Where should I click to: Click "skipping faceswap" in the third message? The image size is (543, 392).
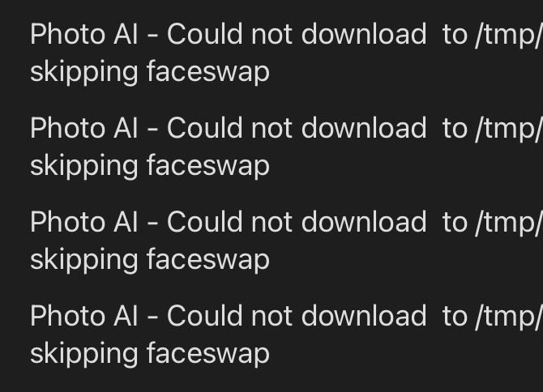150,260
